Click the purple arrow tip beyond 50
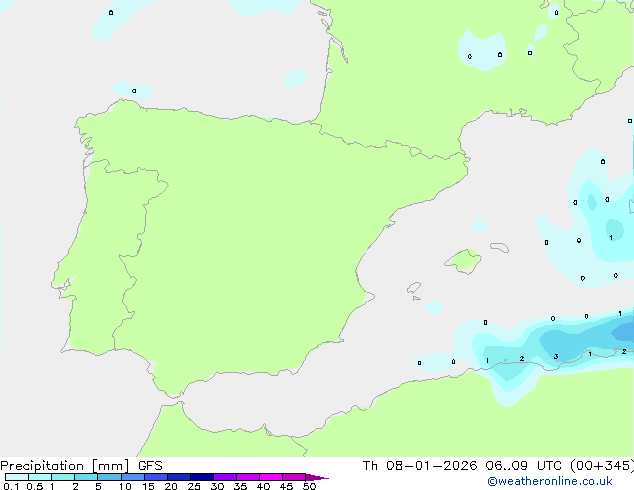Viewport: 634px width, 490px height. pyautogui.click(x=317, y=477)
